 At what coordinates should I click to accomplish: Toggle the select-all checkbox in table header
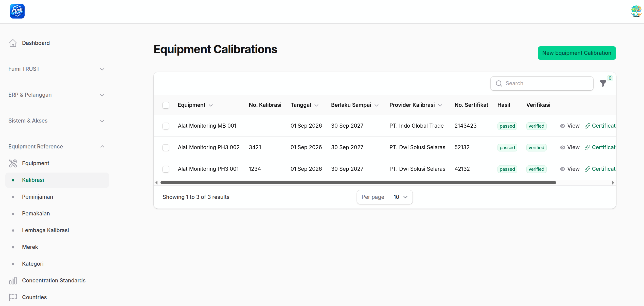pos(166,105)
